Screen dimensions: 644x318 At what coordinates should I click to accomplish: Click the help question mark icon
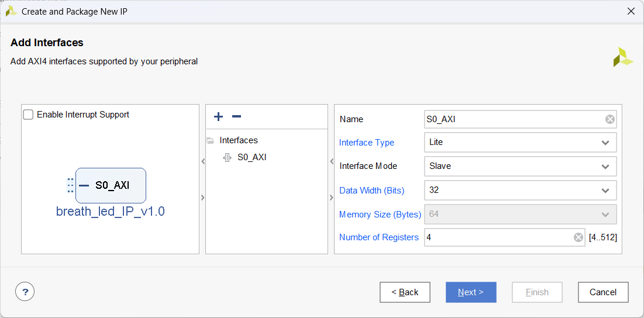tap(25, 292)
